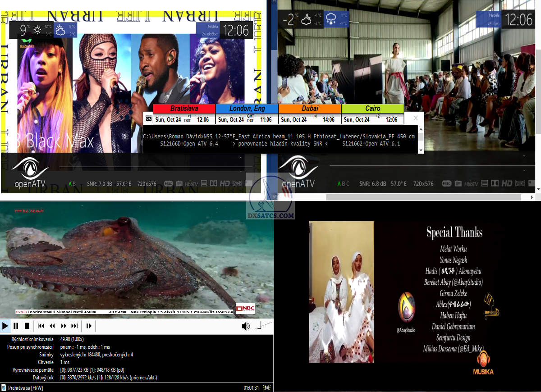Click the audio icon in the status bar corner
The width and height of the screenshot is (541, 392).
pyautogui.click(x=267, y=387)
